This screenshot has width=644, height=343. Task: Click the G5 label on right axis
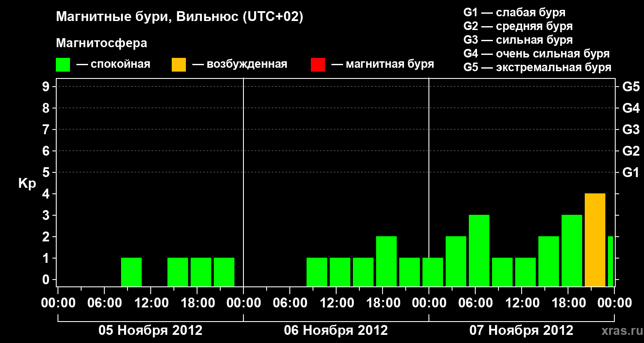click(x=631, y=87)
